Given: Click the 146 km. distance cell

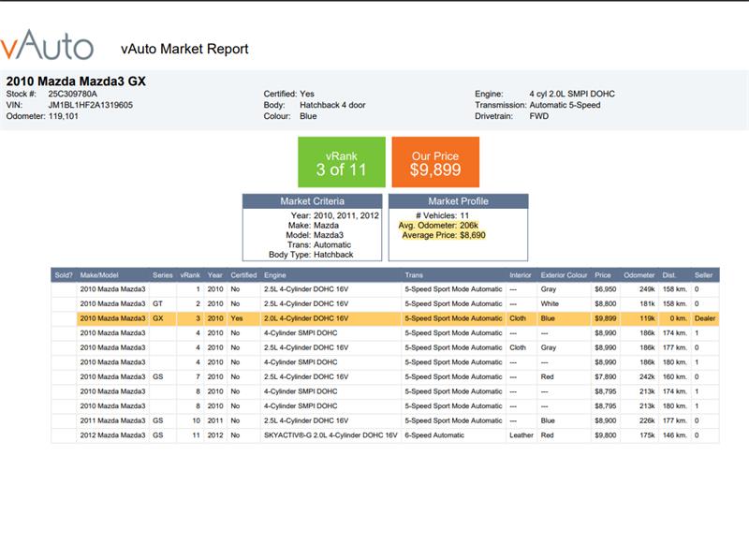Looking at the screenshot, I should tap(675, 435).
